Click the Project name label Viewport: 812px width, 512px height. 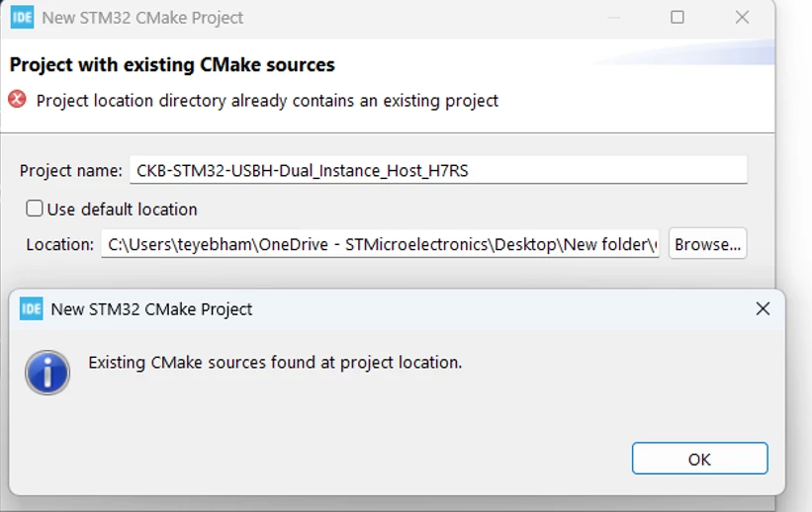[x=71, y=170]
